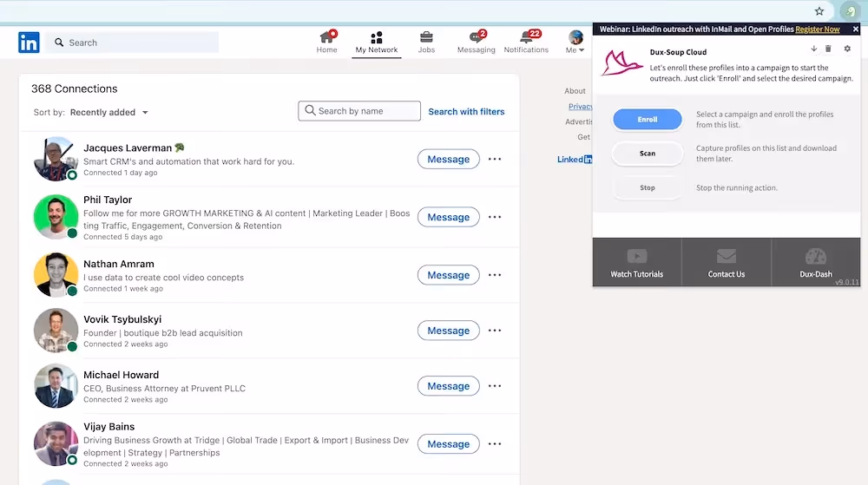Open Jacques Laverman's profile photo
Image resolution: width=868 pixels, height=485 pixels.
56,160
